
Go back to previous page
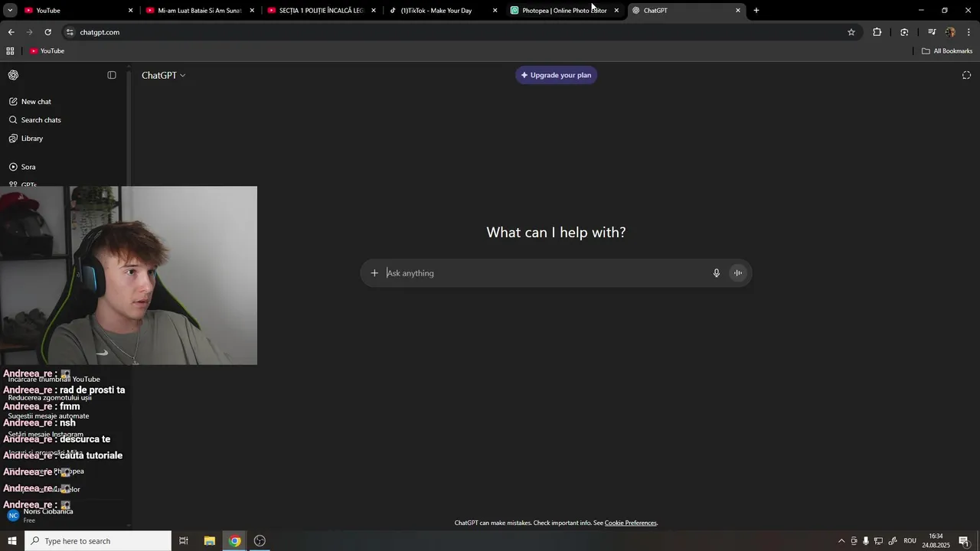click(x=11, y=32)
